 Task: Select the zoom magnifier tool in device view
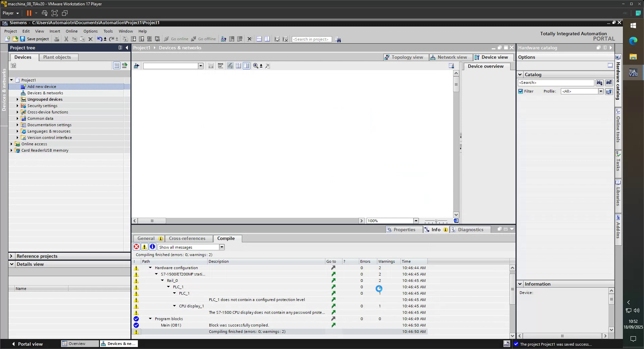256,66
